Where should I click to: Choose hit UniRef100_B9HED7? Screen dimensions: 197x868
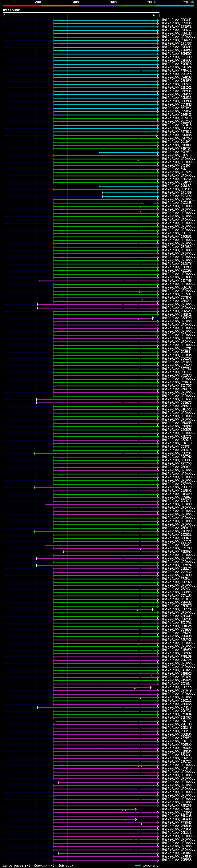point(177,54)
